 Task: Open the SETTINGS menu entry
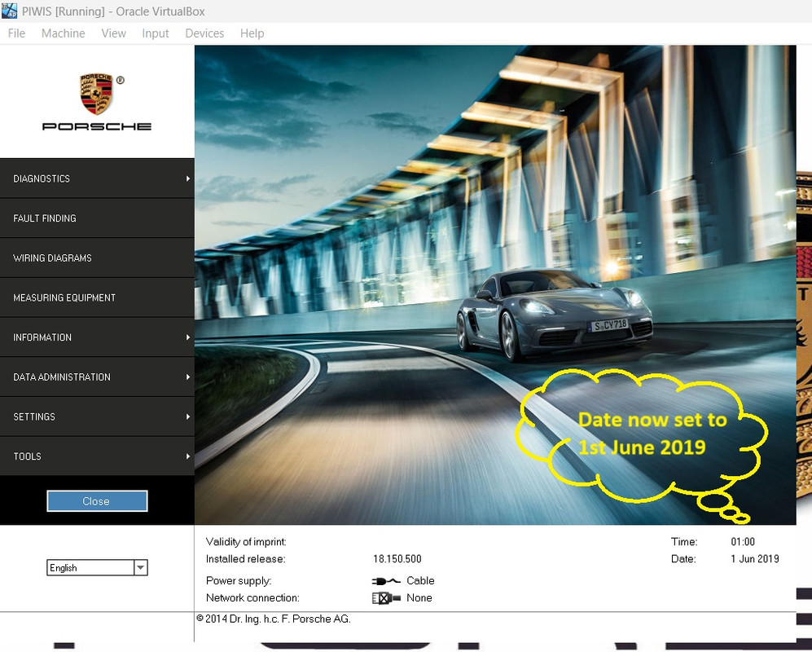[97, 416]
